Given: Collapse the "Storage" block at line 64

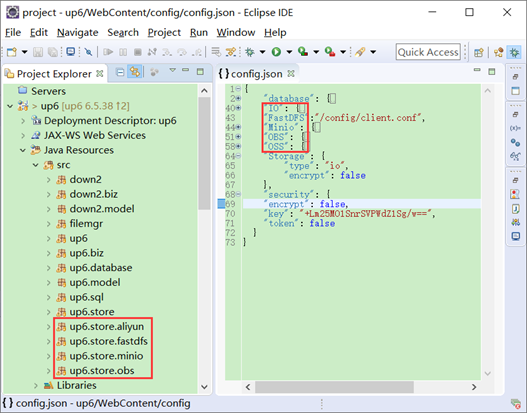Looking at the screenshot, I should pos(238,156).
